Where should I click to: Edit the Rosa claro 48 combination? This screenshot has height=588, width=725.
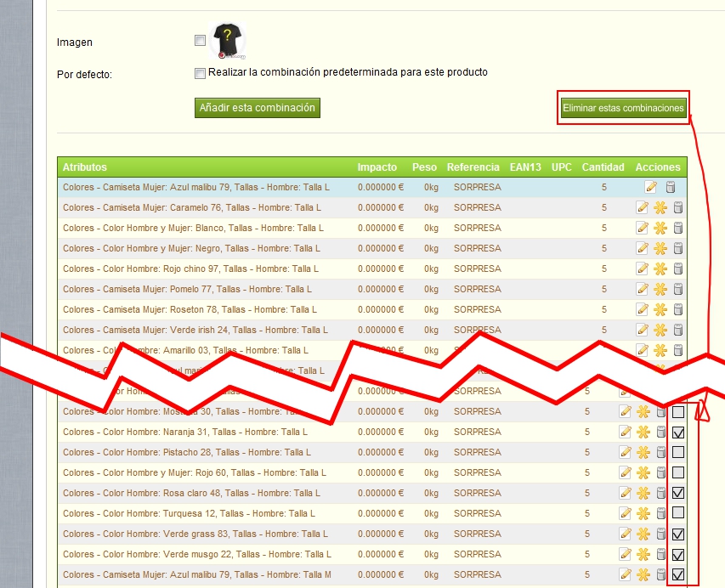click(625, 493)
